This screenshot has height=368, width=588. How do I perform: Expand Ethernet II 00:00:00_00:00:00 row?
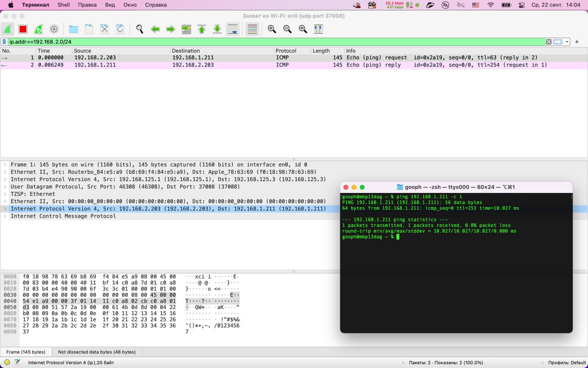click(5, 201)
